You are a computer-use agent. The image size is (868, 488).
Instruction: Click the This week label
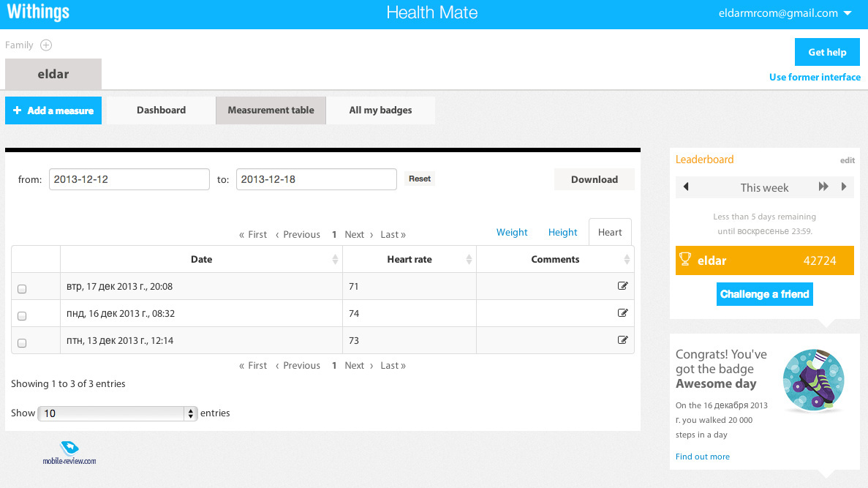click(764, 188)
